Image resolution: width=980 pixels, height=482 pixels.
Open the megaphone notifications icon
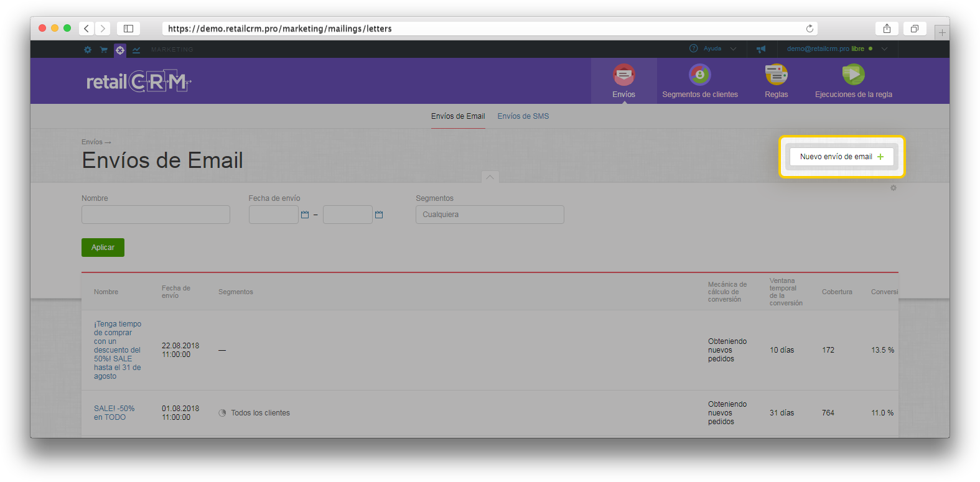tap(761, 49)
